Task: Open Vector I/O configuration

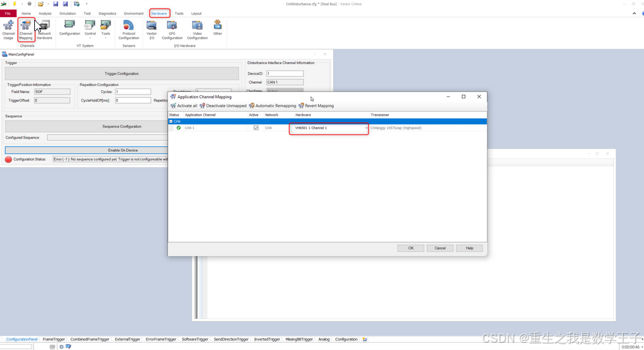Action: (152, 30)
